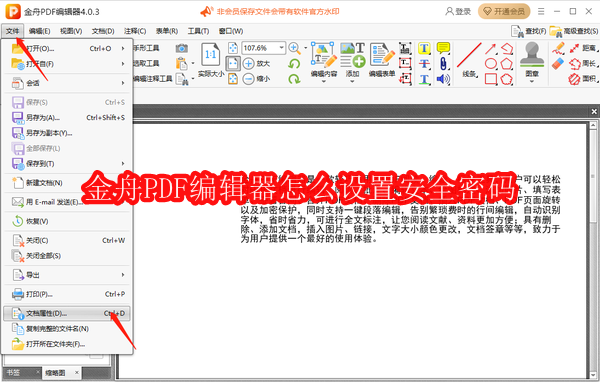Switch to the 缩略图 thumbnails tab
Image resolution: width=600 pixels, height=382 pixels.
[56, 372]
